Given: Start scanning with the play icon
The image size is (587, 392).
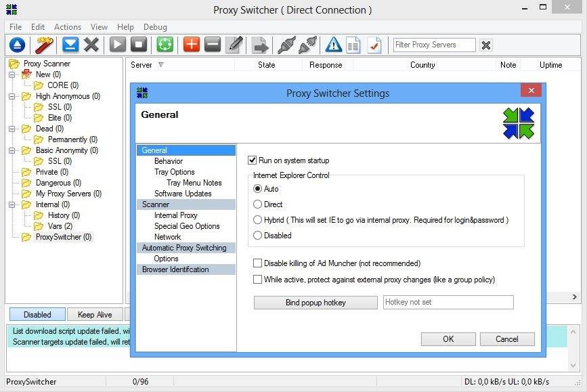Looking at the screenshot, I should (x=117, y=45).
